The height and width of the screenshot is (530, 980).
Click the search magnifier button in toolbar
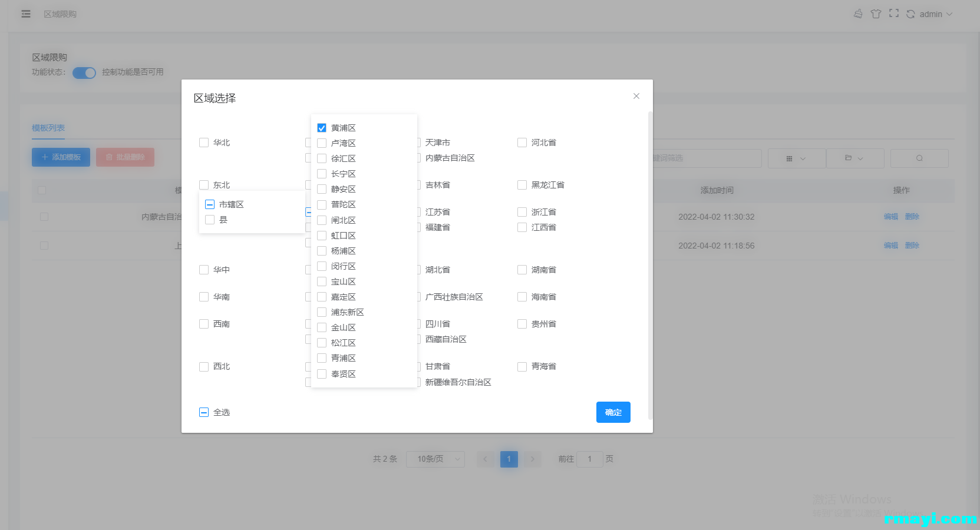click(x=919, y=158)
